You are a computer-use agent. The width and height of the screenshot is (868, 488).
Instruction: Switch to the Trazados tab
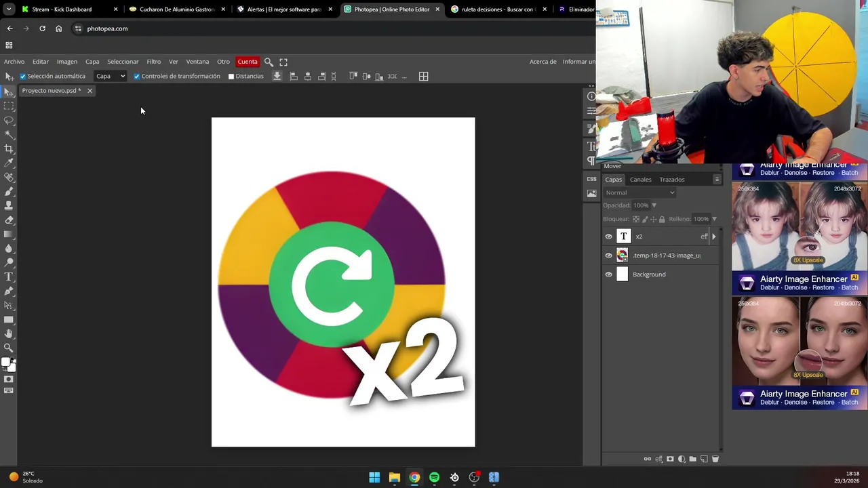coord(672,180)
